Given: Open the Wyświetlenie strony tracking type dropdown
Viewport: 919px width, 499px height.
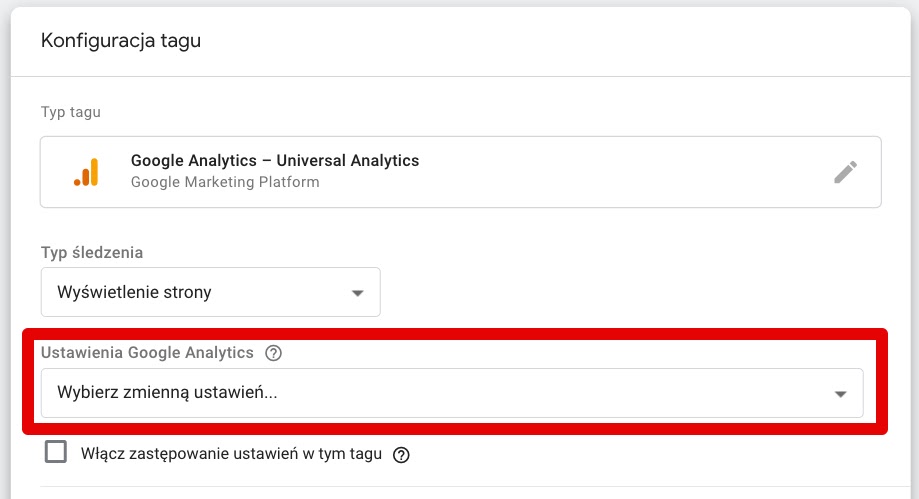Looking at the screenshot, I should [210, 292].
